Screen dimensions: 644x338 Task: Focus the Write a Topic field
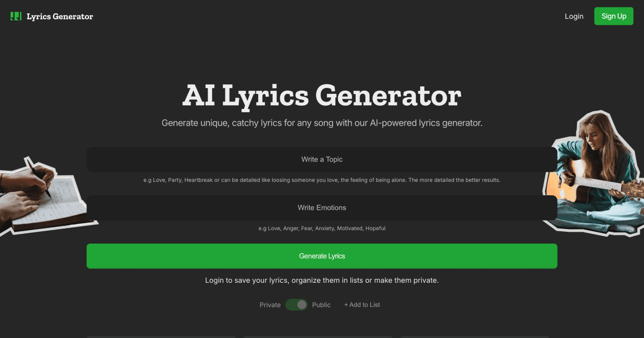321,159
